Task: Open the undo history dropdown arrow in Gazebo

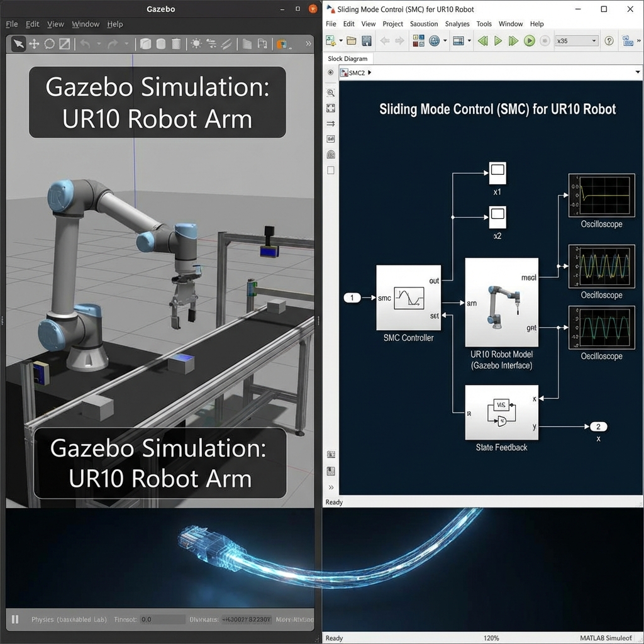Action: click(99, 43)
